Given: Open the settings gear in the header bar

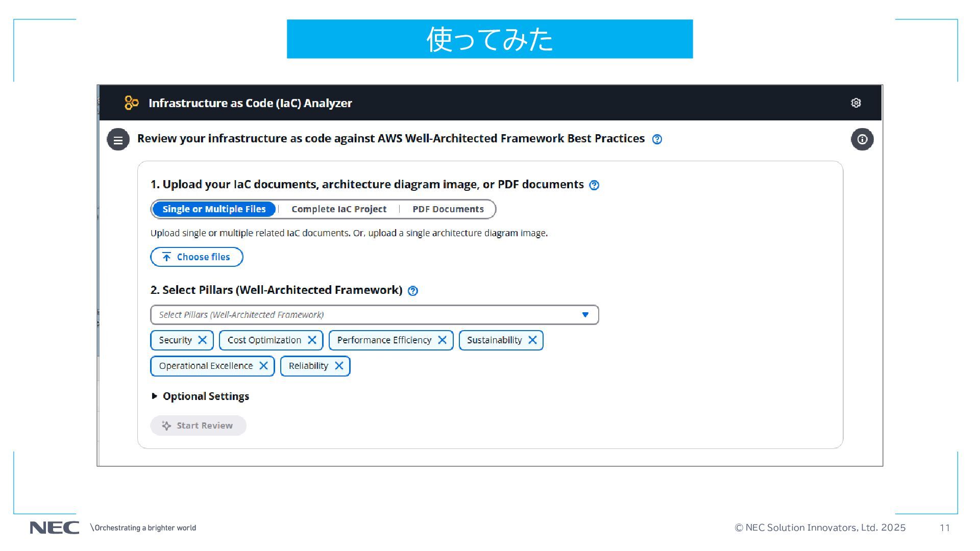Looking at the screenshot, I should (856, 103).
